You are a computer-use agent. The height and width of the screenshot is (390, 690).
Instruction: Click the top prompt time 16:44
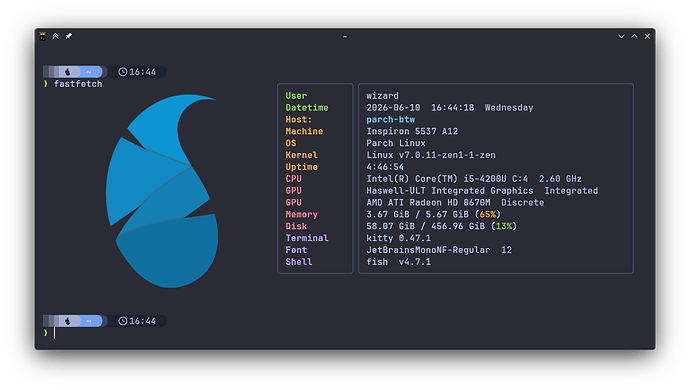click(x=143, y=72)
